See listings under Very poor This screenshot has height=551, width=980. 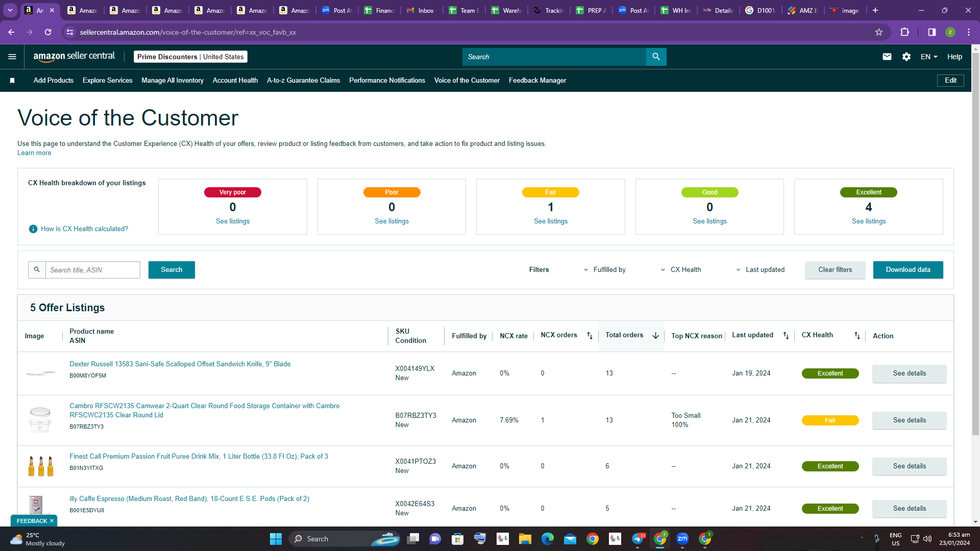pyautogui.click(x=233, y=221)
